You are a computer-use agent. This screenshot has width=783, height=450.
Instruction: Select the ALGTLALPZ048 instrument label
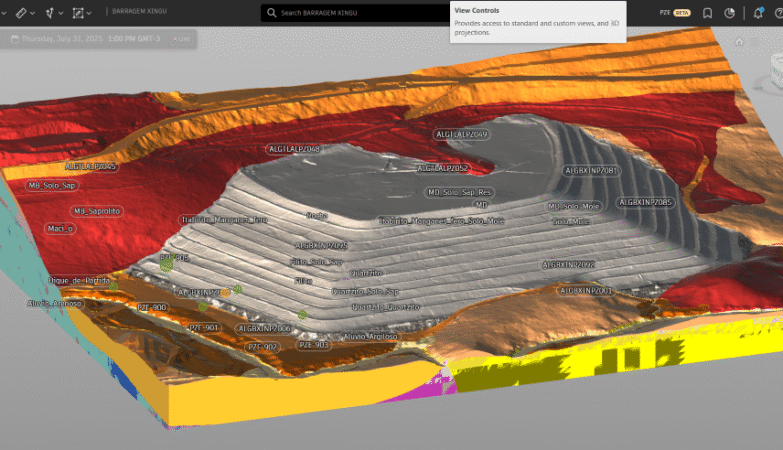[x=294, y=149]
